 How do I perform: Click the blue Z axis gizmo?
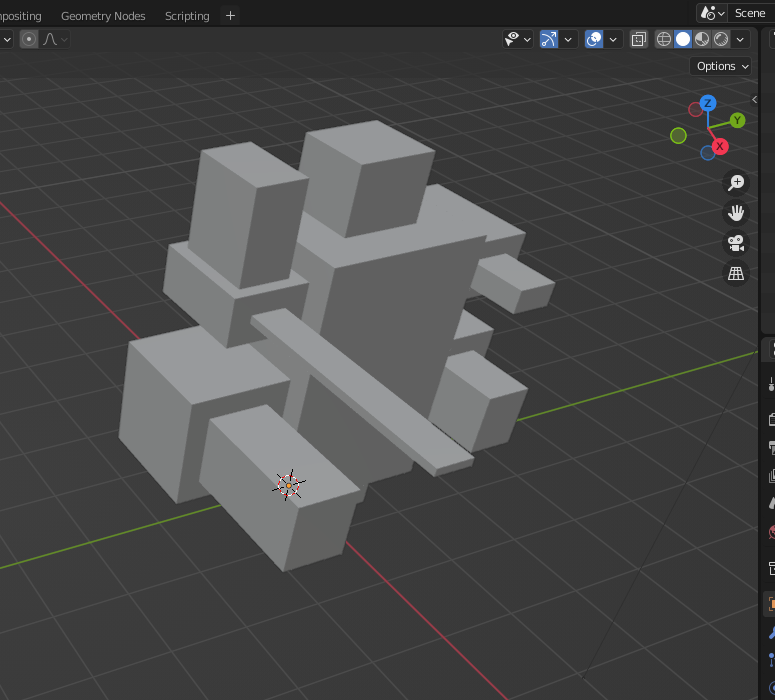pyautogui.click(x=708, y=103)
